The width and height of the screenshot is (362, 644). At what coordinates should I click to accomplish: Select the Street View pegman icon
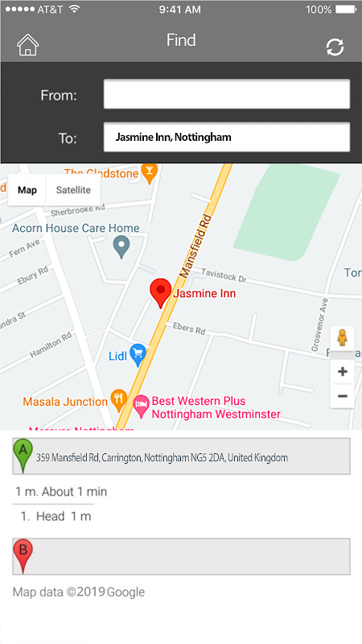point(342,339)
